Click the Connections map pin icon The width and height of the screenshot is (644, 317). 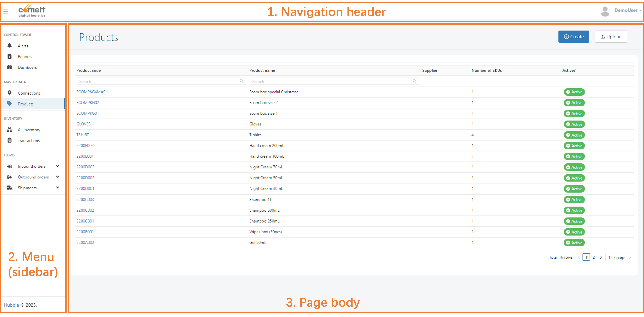[x=10, y=93]
